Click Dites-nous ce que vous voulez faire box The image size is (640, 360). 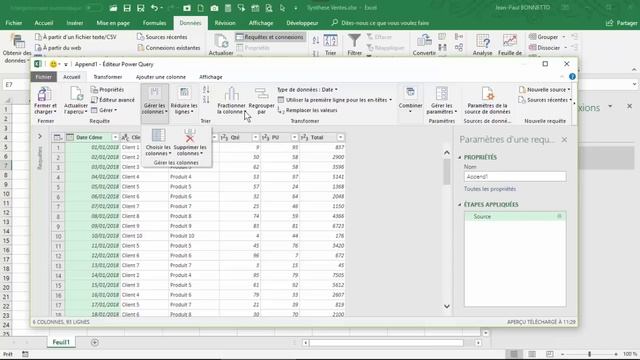(x=380, y=23)
